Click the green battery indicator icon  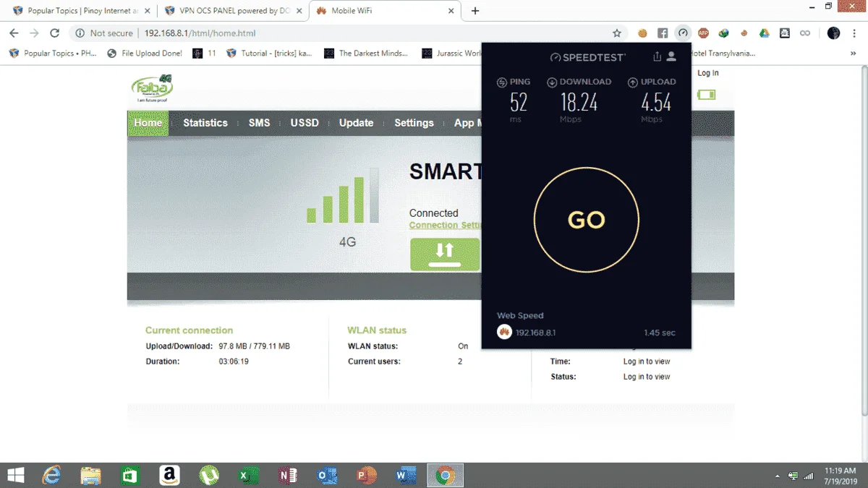click(706, 95)
